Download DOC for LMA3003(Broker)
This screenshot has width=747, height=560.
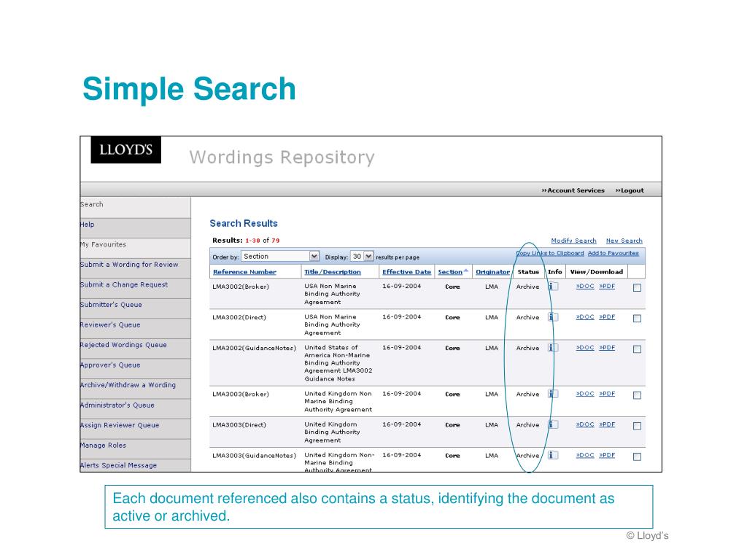coord(585,394)
